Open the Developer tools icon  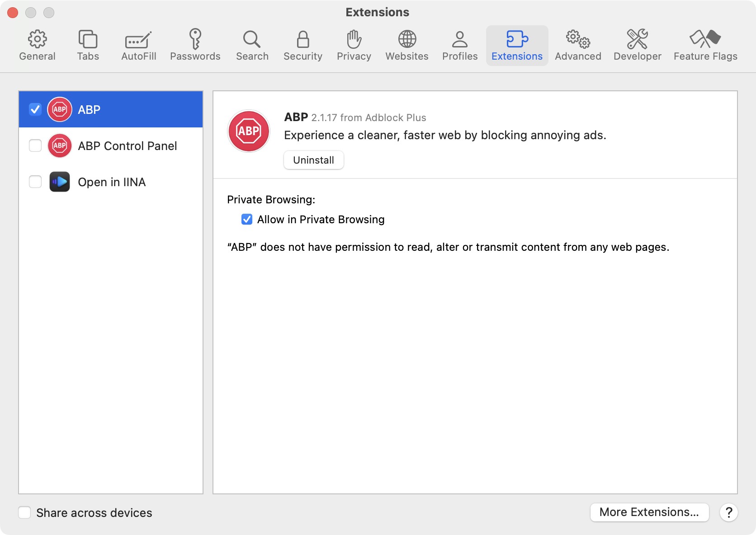click(637, 39)
